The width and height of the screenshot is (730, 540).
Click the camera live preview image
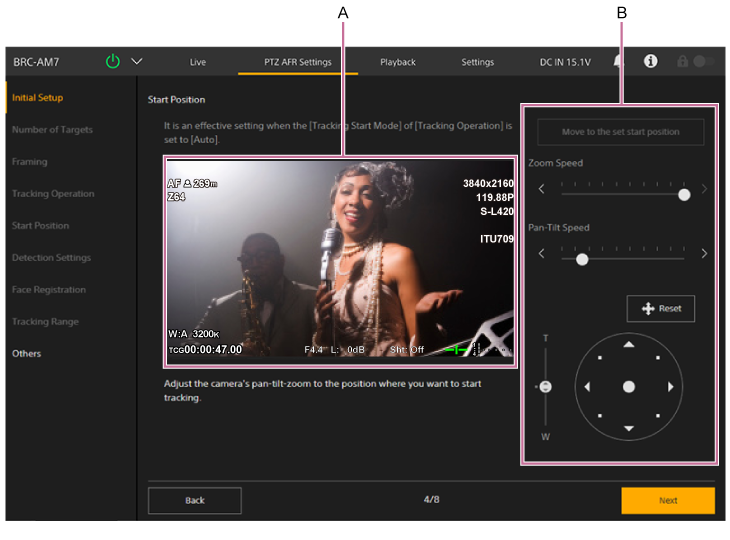[x=341, y=260]
